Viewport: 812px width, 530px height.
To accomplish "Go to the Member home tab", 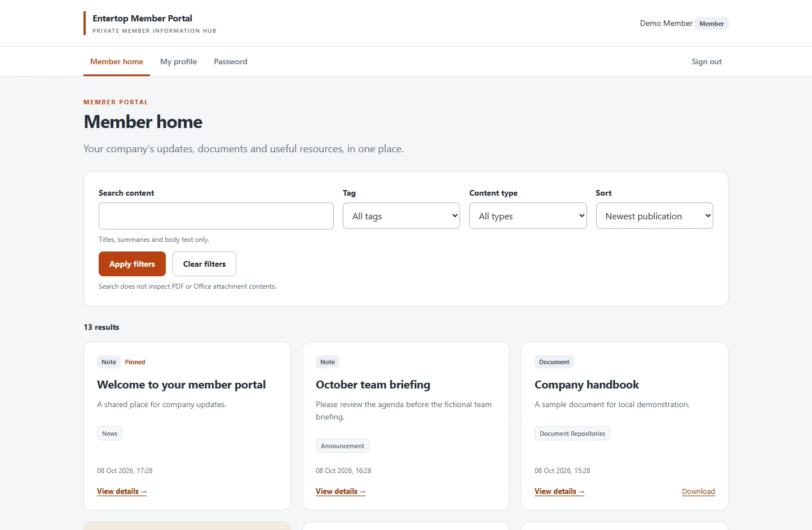I will [x=117, y=61].
